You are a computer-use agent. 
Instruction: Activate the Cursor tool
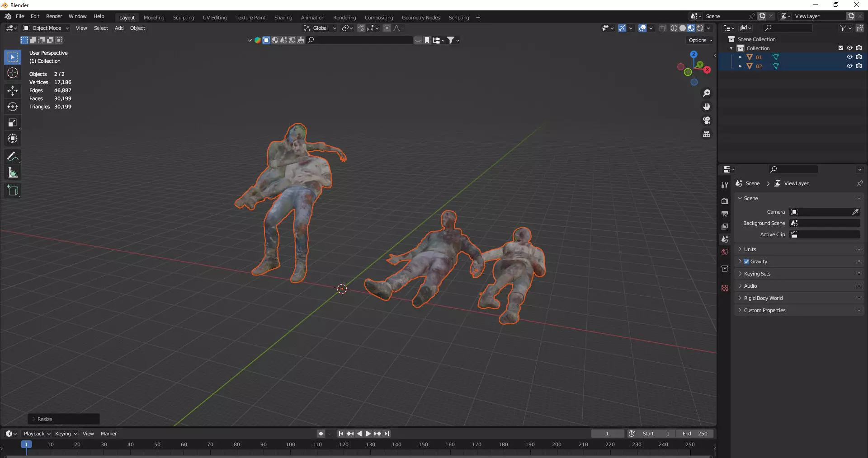[13, 73]
